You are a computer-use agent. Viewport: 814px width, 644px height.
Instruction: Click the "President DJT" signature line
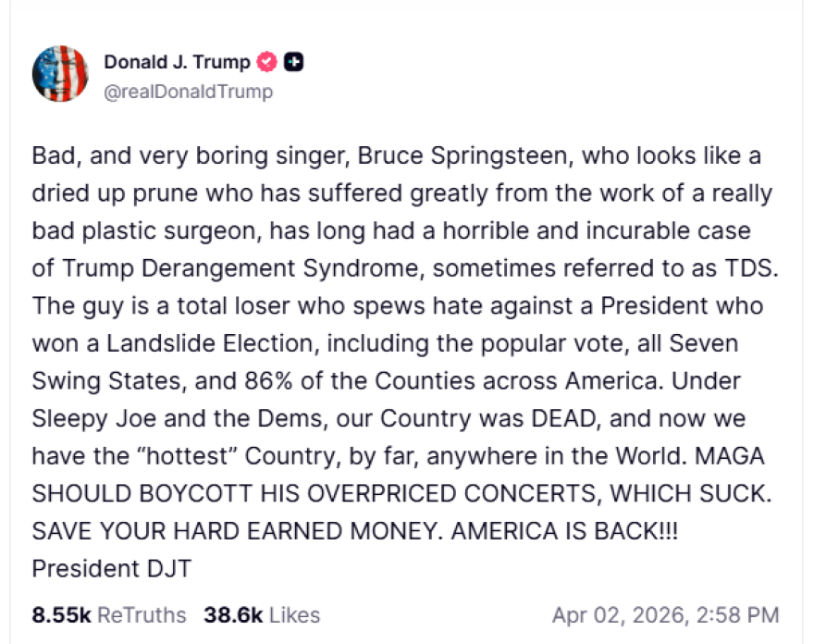pos(111,567)
